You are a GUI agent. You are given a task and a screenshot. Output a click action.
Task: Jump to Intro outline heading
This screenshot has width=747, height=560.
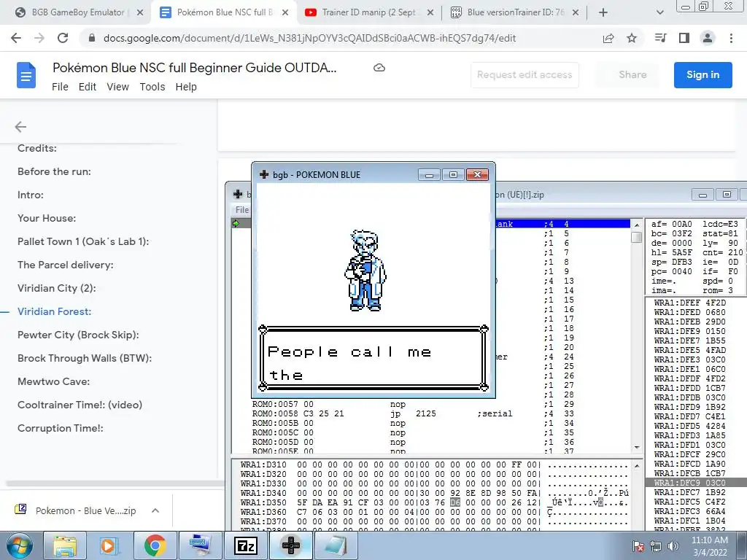pos(31,195)
